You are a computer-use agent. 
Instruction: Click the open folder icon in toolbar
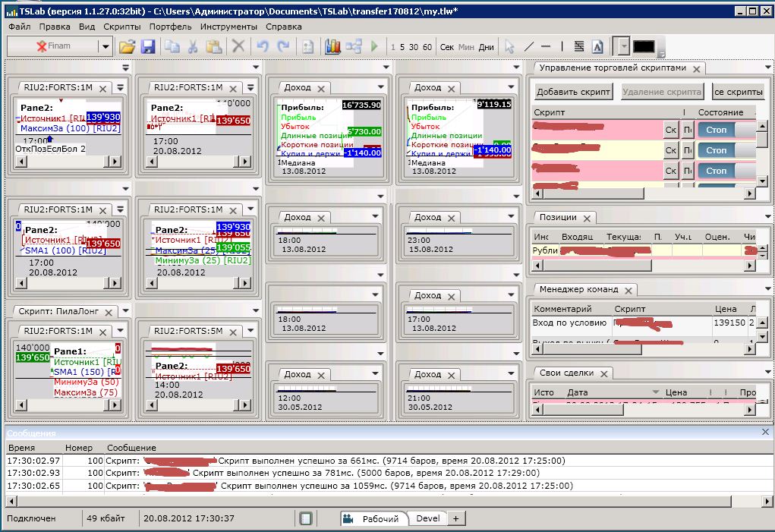coord(127,47)
